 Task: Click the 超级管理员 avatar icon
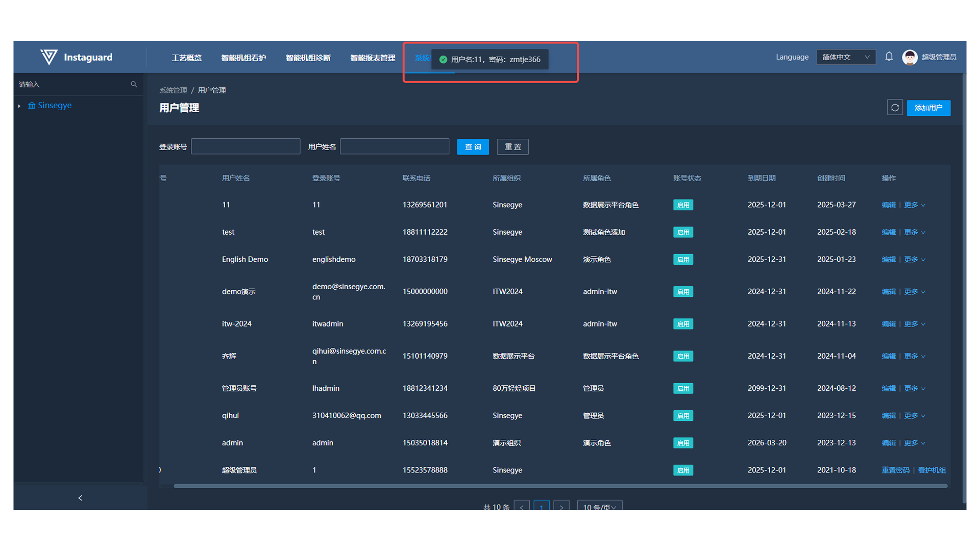pyautogui.click(x=910, y=57)
